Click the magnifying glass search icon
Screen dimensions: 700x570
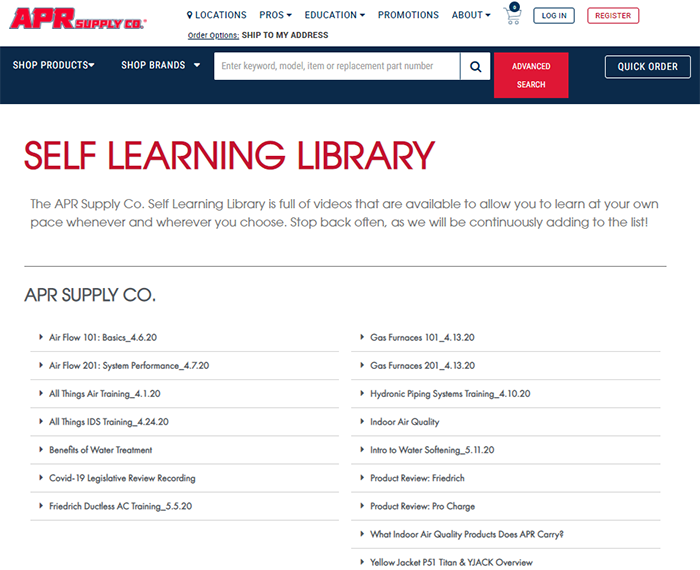pos(475,67)
